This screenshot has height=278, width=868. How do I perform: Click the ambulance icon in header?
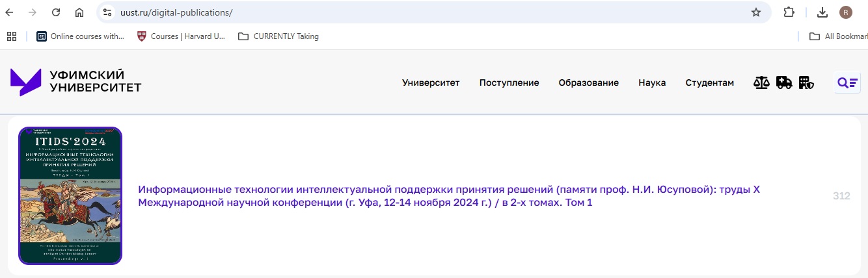click(x=784, y=82)
